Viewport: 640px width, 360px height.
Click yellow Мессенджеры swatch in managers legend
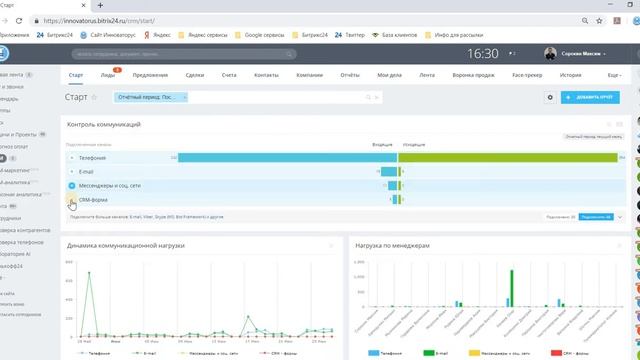[x=474, y=353]
